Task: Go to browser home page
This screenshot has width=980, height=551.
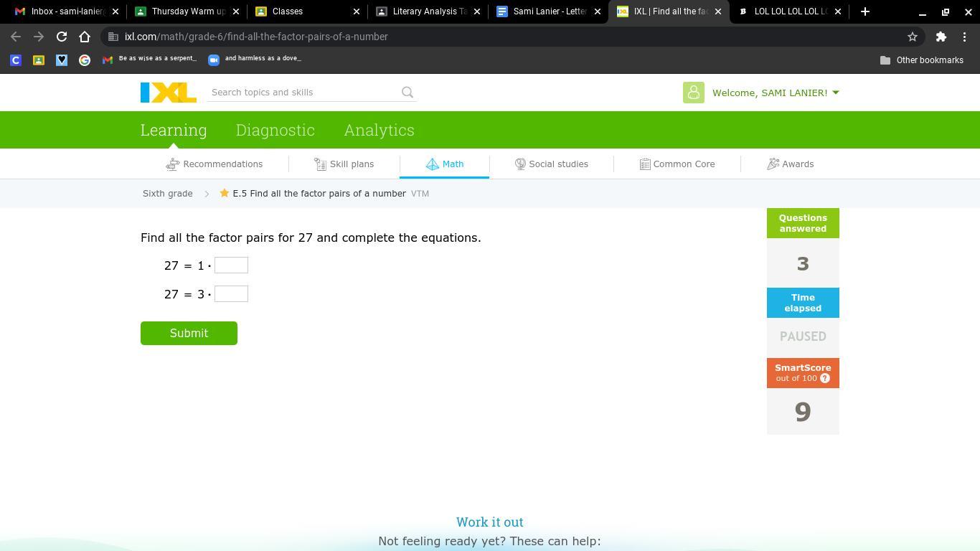Action: (x=85, y=37)
